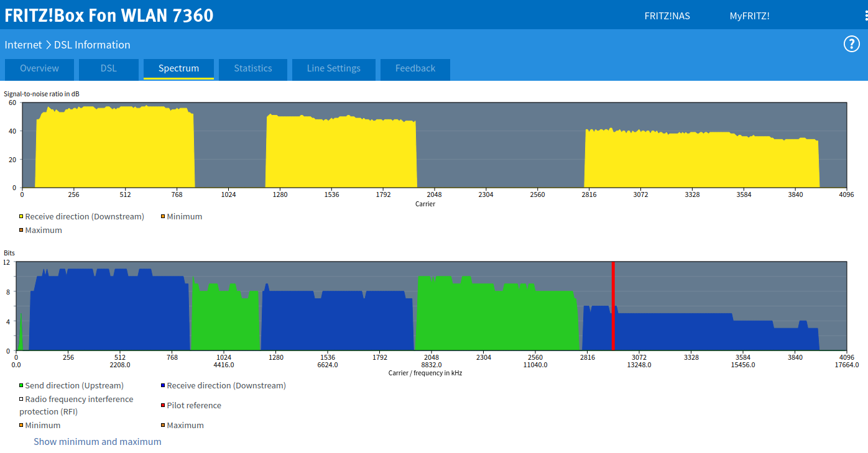The image size is (868, 453).
Task: Open FRITZ!NAS from the header
Action: click(x=667, y=16)
